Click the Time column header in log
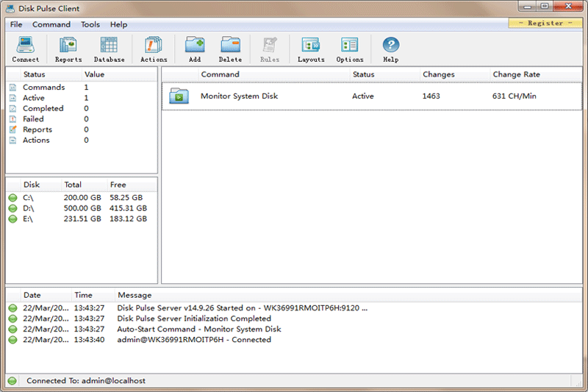Image resolution: width=588 pixels, height=392 pixels. point(93,295)
